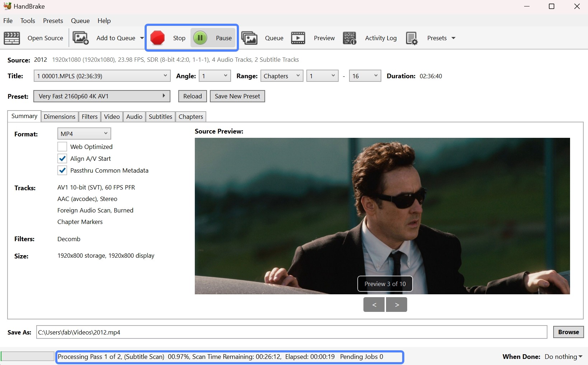The image size is (588, 365).
Task: Open the Tools menu
Action: 28,20
